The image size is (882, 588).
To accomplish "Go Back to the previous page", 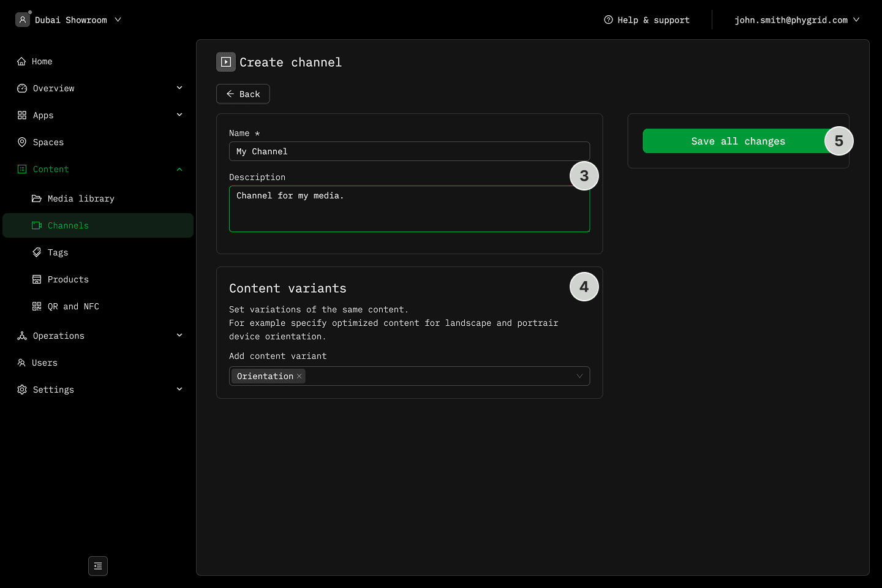I will [x=243, y=94].
